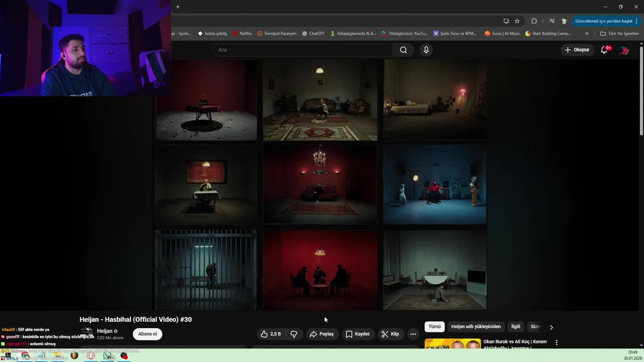The width and height of the screenshot is (644, 362).
Task: Open the media control icon in browser toolbar
Action: 552,21
